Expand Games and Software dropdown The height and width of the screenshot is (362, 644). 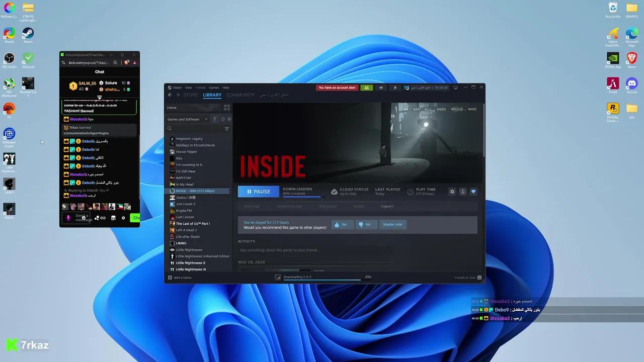pos(188,119)
